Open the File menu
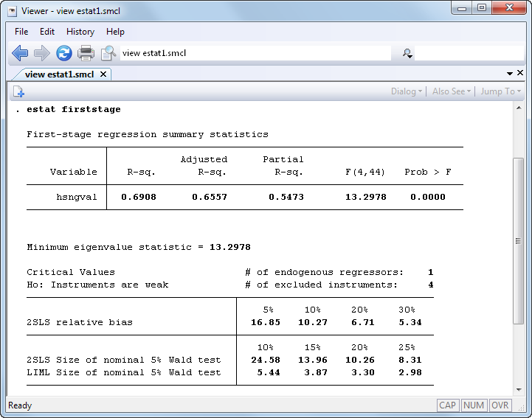 21,32
